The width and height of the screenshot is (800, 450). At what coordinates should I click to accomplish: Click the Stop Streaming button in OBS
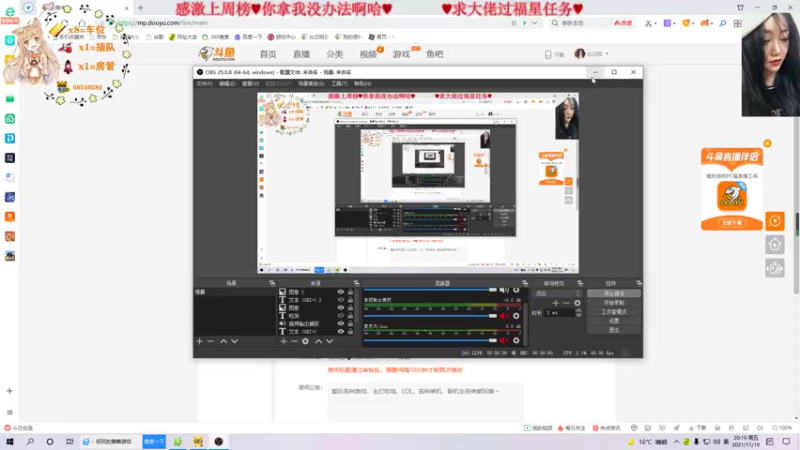point(614,293)
